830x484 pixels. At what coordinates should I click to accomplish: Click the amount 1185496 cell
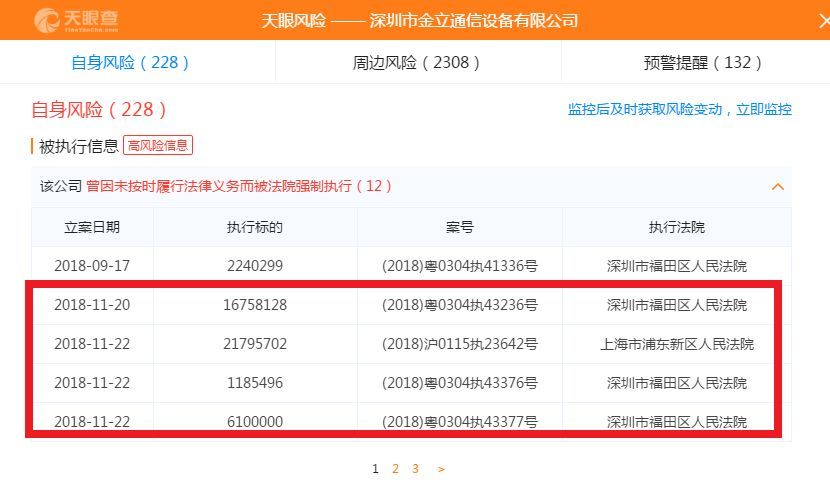[x=255, y=383]
